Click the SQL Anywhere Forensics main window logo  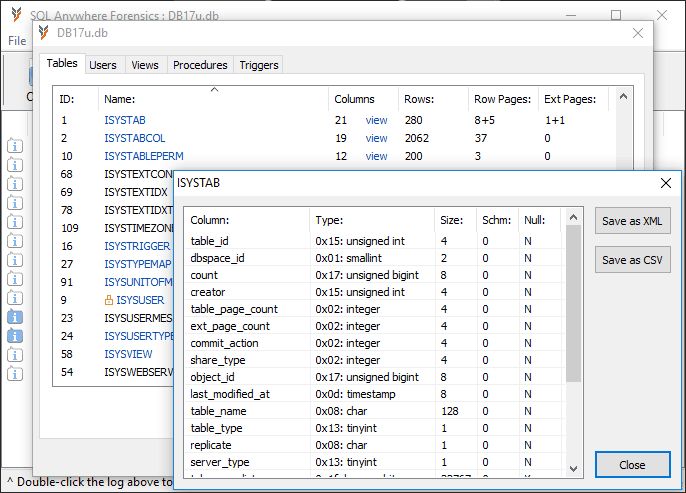pyautogui.click(x=16, y=15)
